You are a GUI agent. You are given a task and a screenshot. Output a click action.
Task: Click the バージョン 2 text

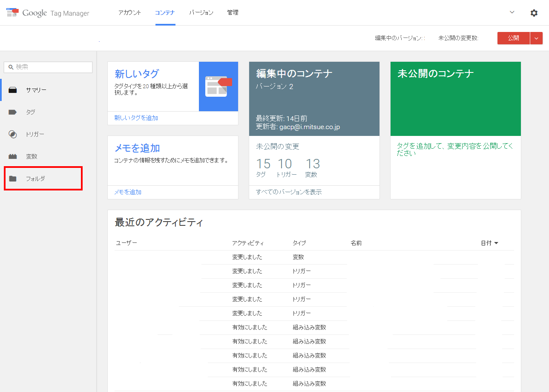point(275,86)
